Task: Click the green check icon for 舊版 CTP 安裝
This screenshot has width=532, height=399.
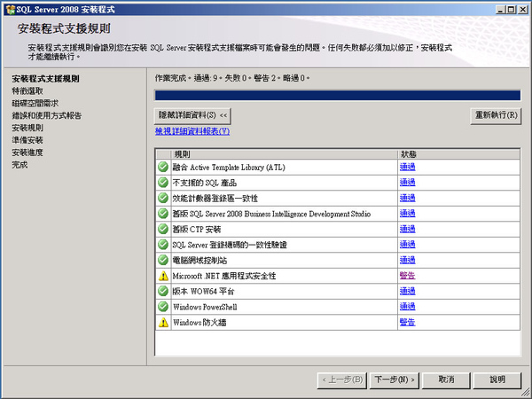Action: [x=163, y=229]
